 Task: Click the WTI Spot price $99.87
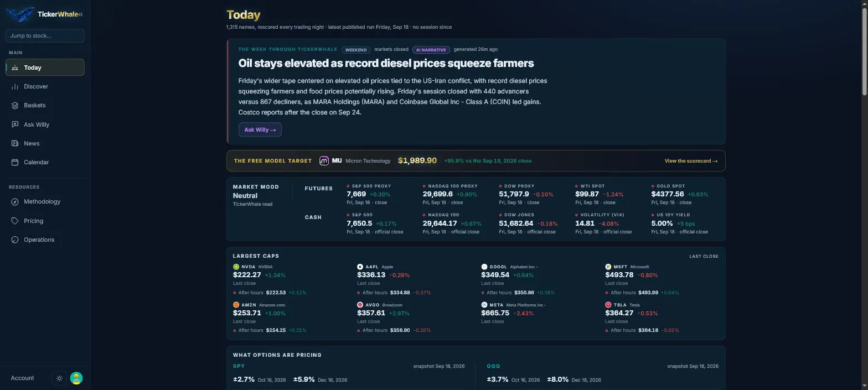(x=587, y=194)
